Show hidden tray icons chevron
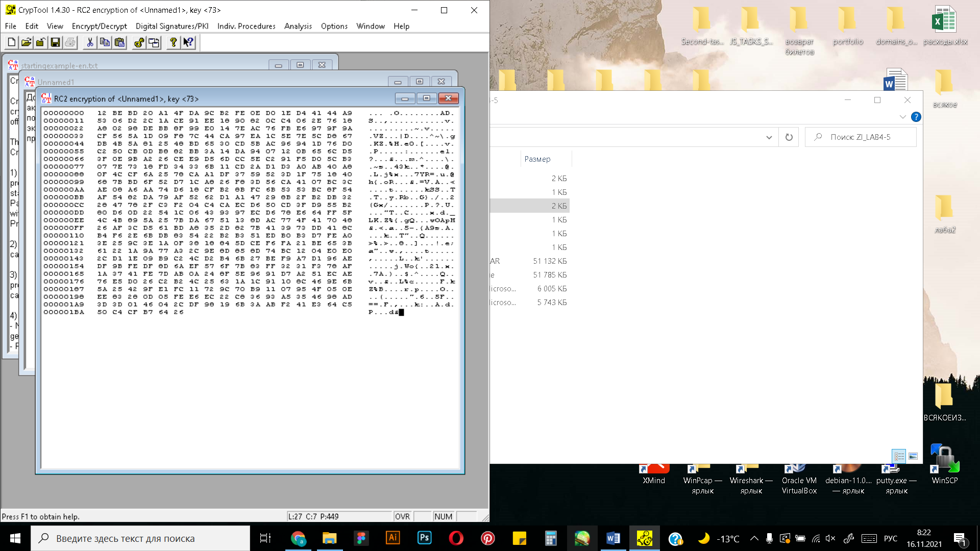The image size is (980, 551). [x=754, y=538]
